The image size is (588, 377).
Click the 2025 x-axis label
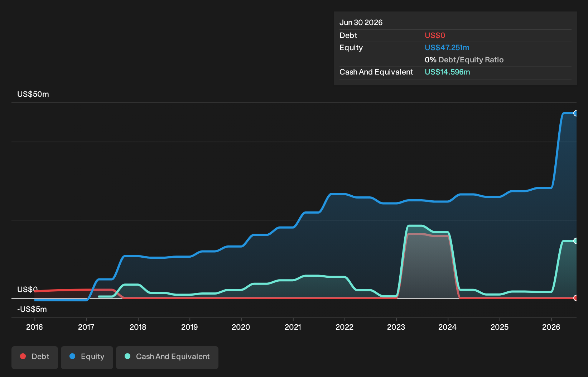[500, 327]
